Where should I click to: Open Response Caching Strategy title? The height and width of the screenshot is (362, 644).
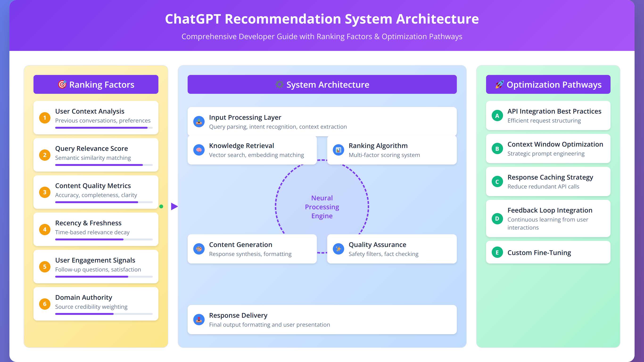tap(550, 177)
